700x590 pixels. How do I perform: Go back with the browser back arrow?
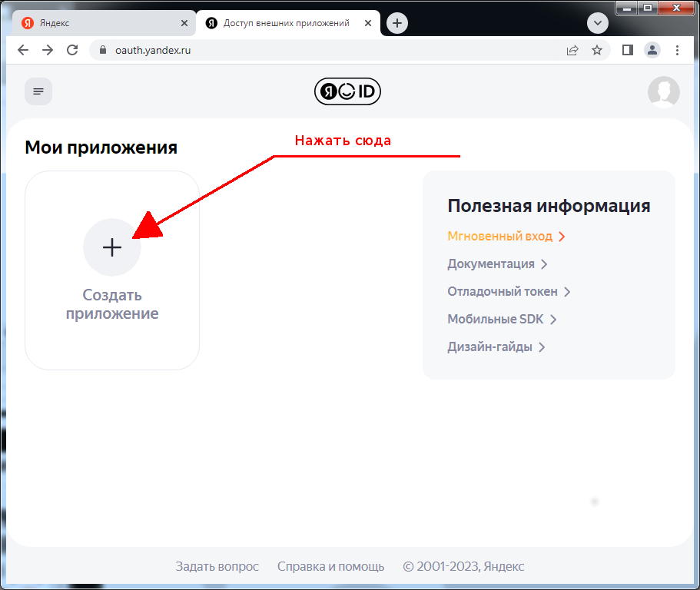[23, 50]
